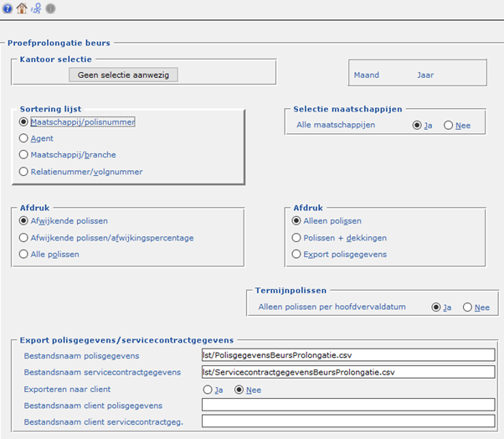Click the Bestandsnaam polisgegevens input field
This screenshot has height=439, width=504.
coord(347,355)
